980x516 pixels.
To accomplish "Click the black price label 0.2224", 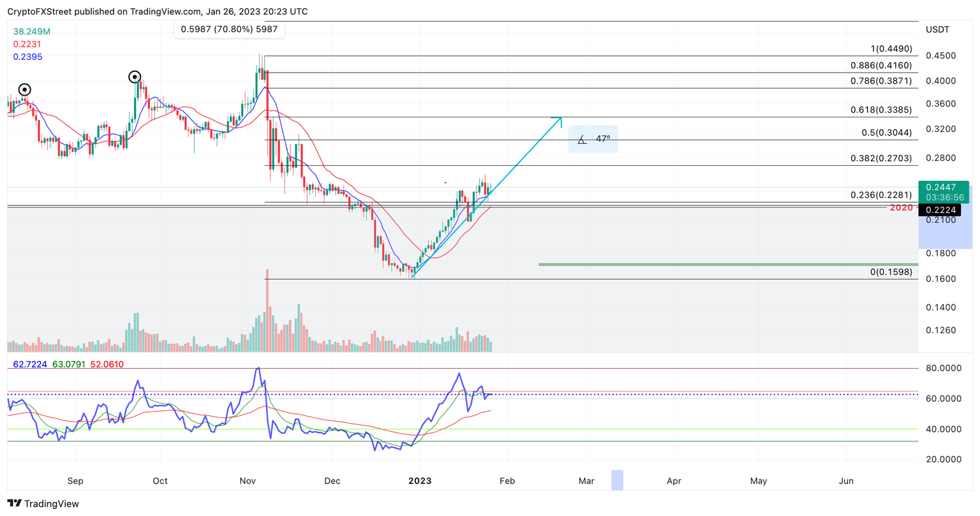I will (940, 210).
